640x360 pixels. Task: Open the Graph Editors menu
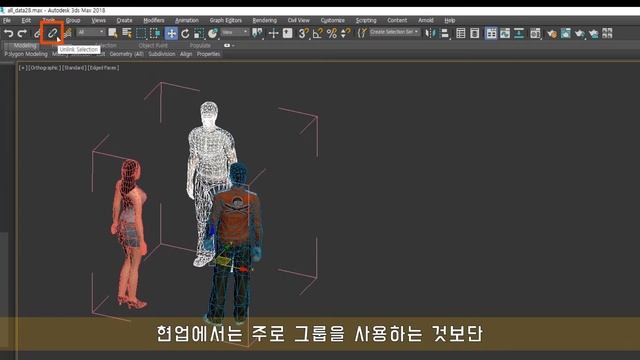pyautogui.click(x=226, y=20)
